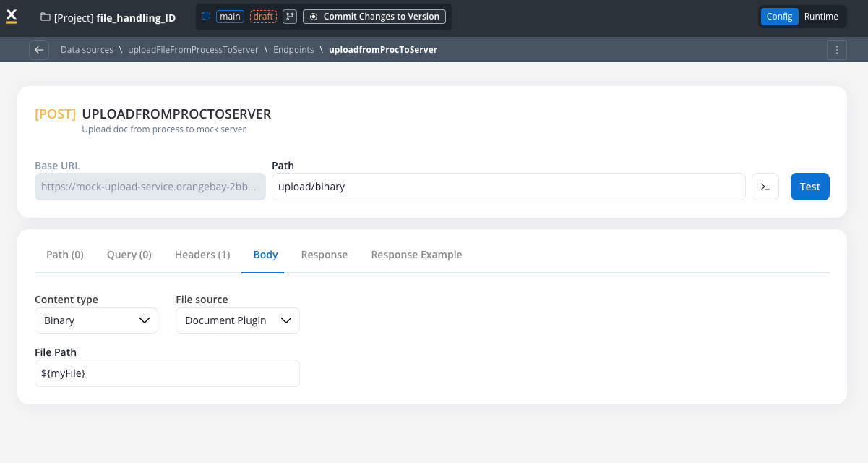Open the Response Example tab

(x=416, y=255)
